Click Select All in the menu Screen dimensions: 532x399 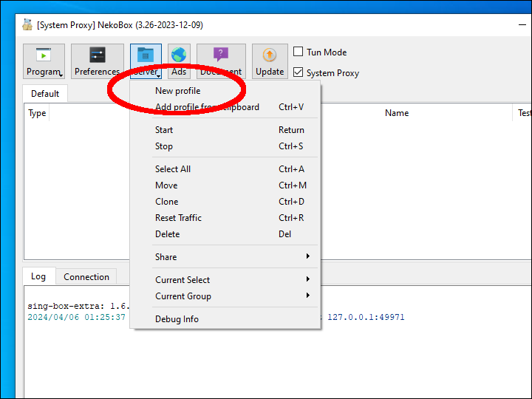pos(173,169)
